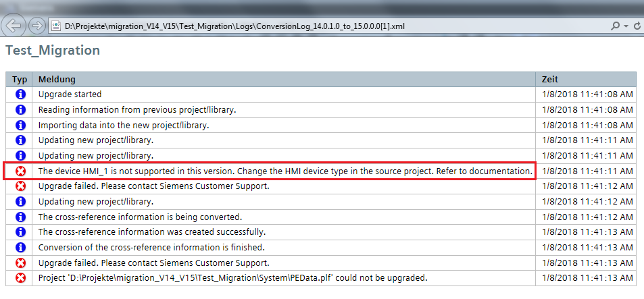
Task: Click the timestamp in the "Upgrade started" row
Action: 587,94
